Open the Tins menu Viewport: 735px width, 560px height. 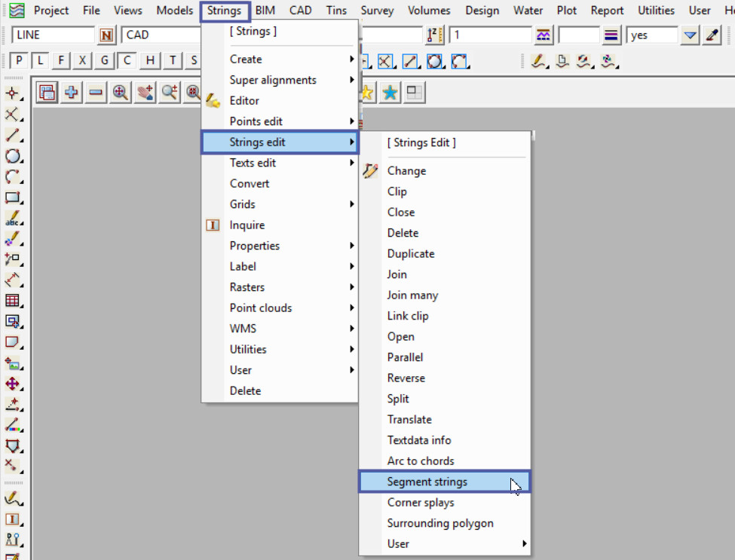(x=336, y=11)
